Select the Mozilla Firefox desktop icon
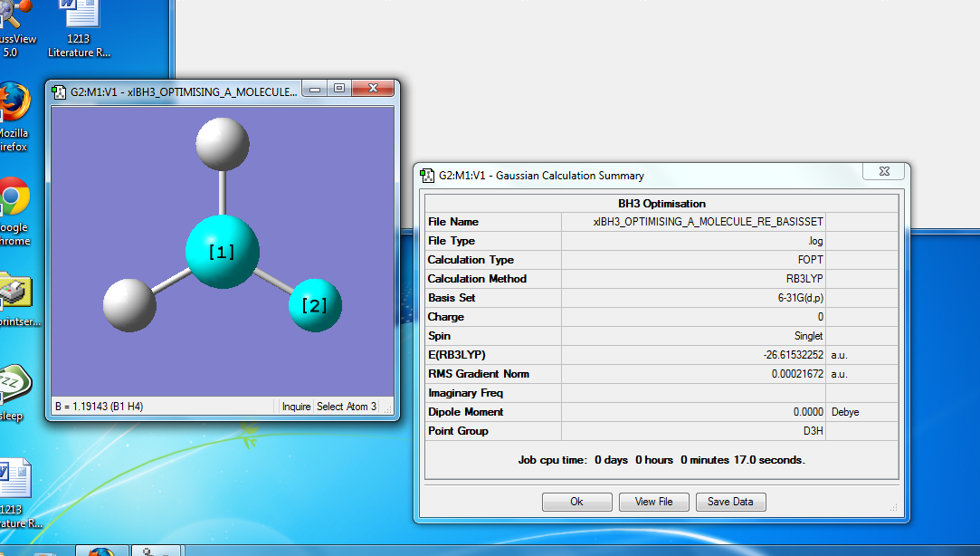The width and height of the screenshot is (980, 556). [x=14, y=117]
